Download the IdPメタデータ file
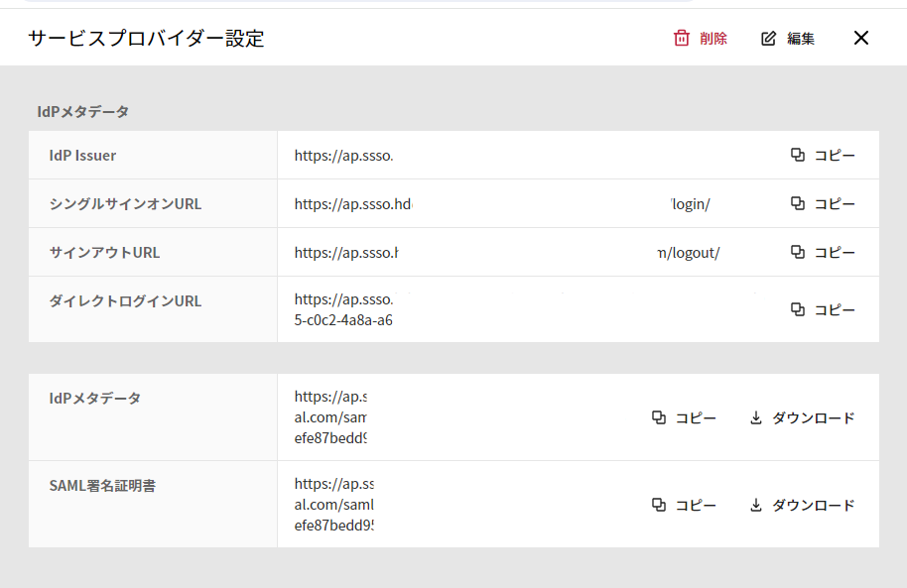The height and width of the screenshot is (588, 907). tap(802, 418)
